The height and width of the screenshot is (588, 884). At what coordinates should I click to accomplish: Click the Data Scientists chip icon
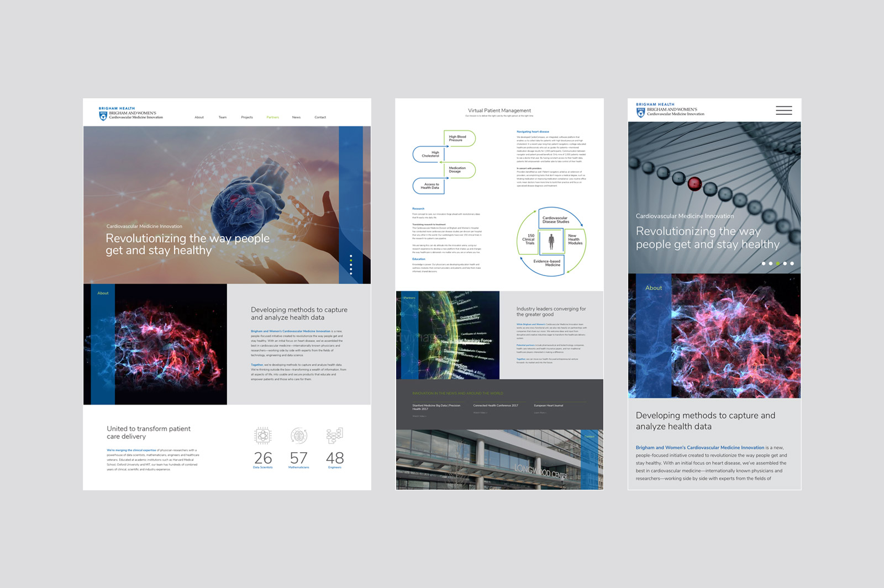(263, 436)
